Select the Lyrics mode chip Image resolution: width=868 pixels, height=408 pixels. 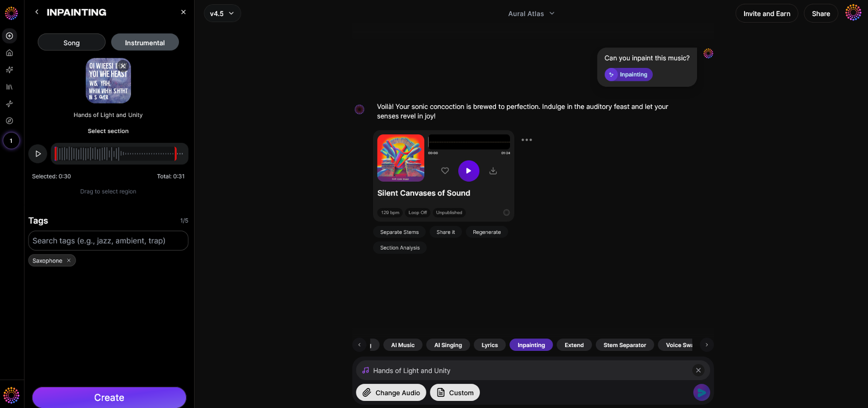pyautogui.click(x=490, y=345)
